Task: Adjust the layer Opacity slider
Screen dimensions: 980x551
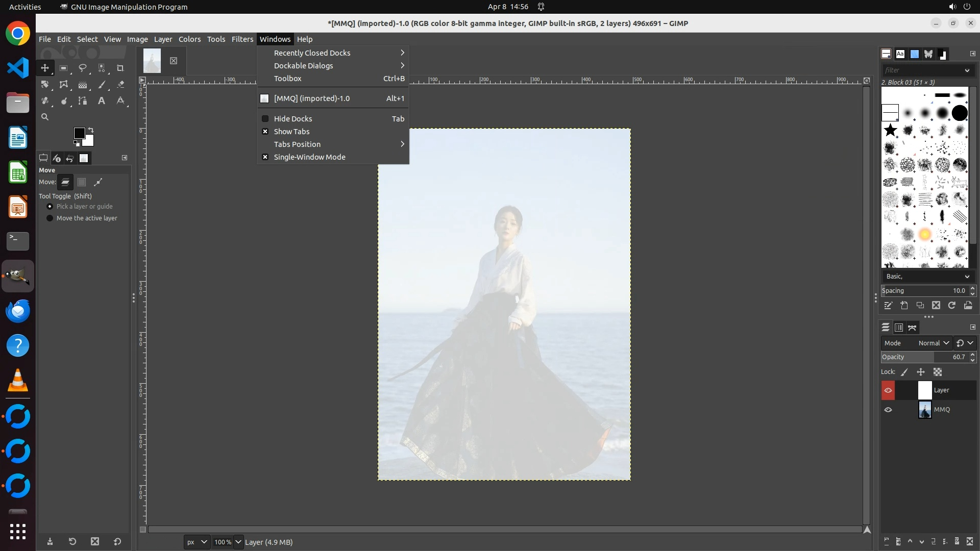Action: [919, 357]
